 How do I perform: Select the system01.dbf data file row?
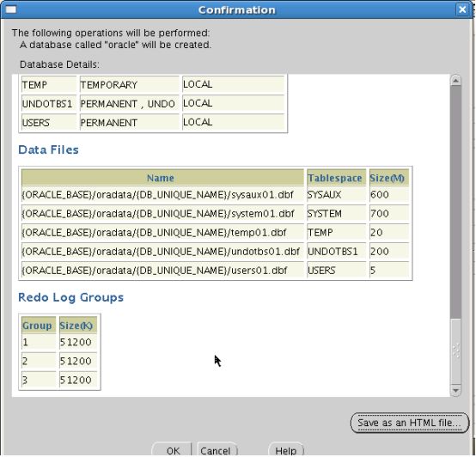(215, 214)
